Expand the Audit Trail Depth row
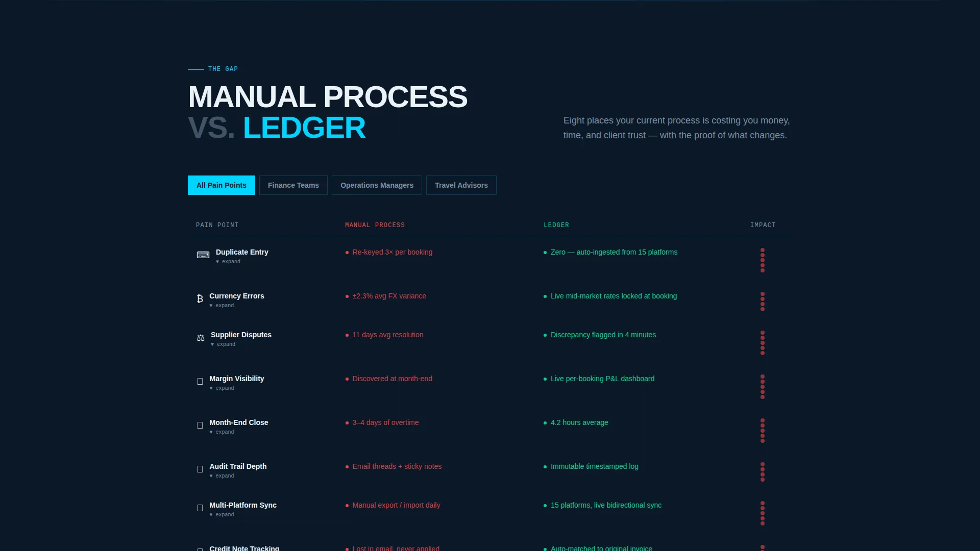 click(x=222, y=476)
